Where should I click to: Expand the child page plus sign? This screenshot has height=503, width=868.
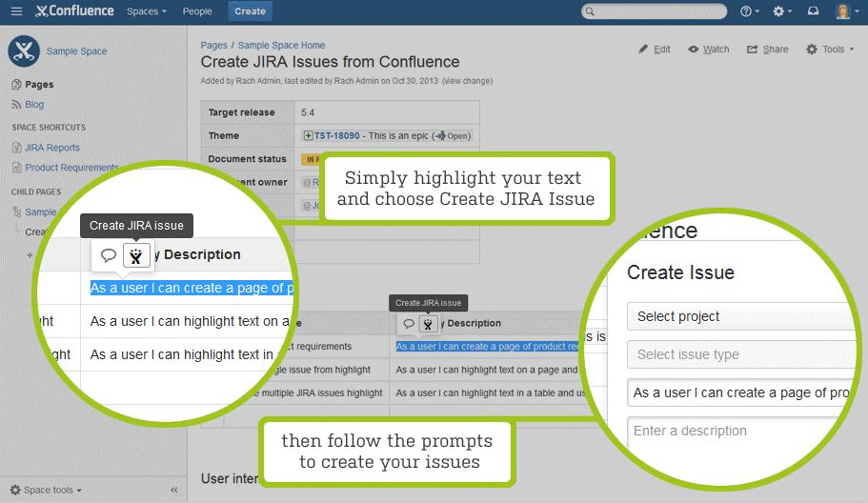[30, 255]
